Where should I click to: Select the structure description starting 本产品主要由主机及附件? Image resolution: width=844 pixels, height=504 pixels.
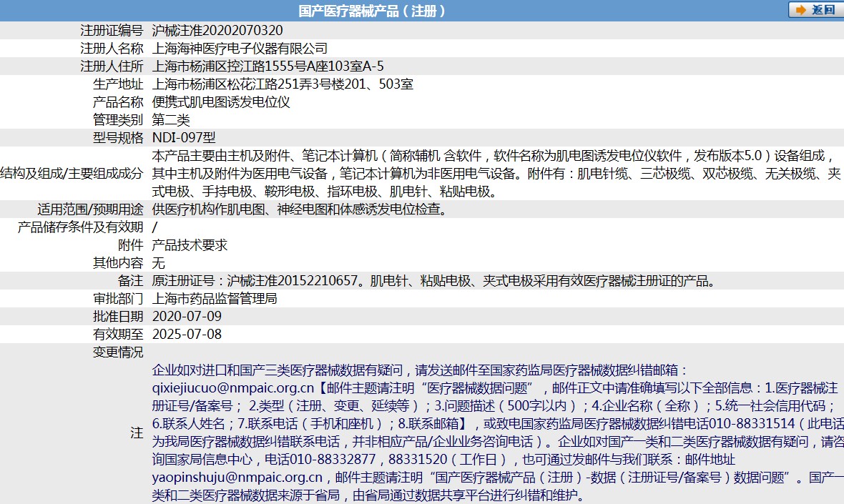pyautogui.click(x=496, y=173)
